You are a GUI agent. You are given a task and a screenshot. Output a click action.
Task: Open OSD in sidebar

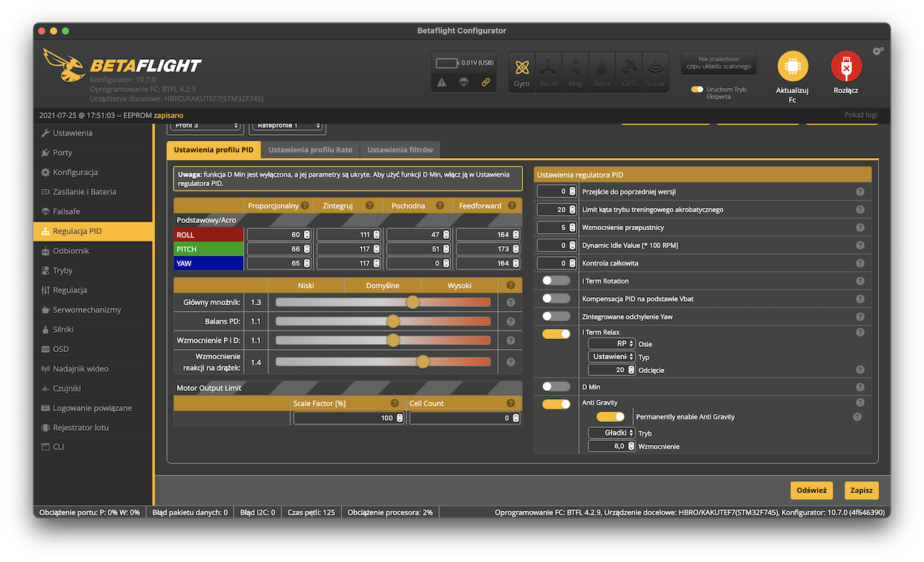point(93,349)
